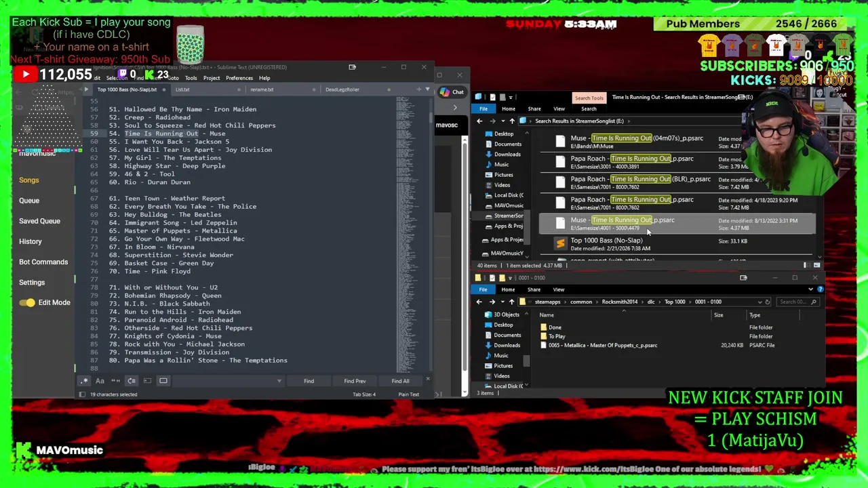
Task: Open Plain Text syntax selector
Action: point(408,394)
